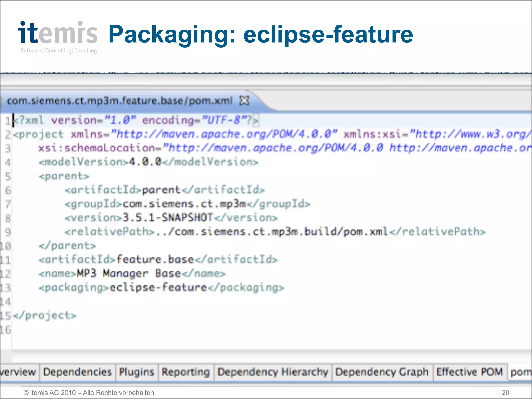Click the name MP3 Manager Base line
Screen dimensions: 532x399
[132, 274]
